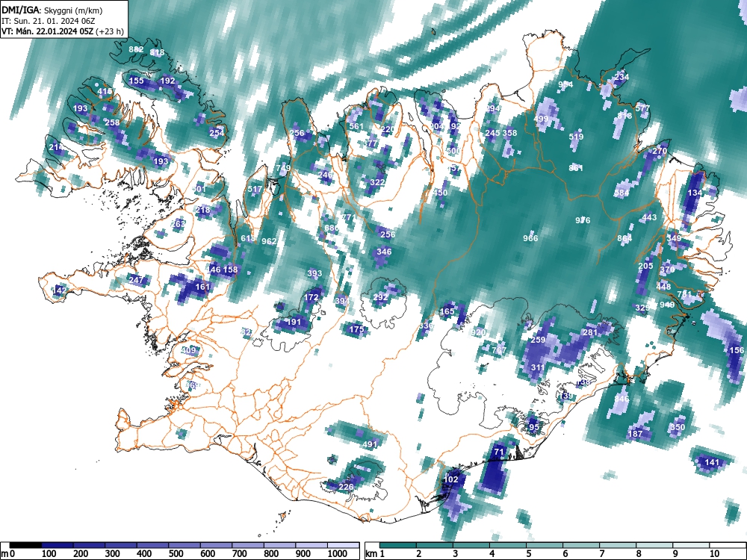The height and width of the screenshot is (560, 747).
Task: Click the visibility value 584
Action: click(622, 193)
